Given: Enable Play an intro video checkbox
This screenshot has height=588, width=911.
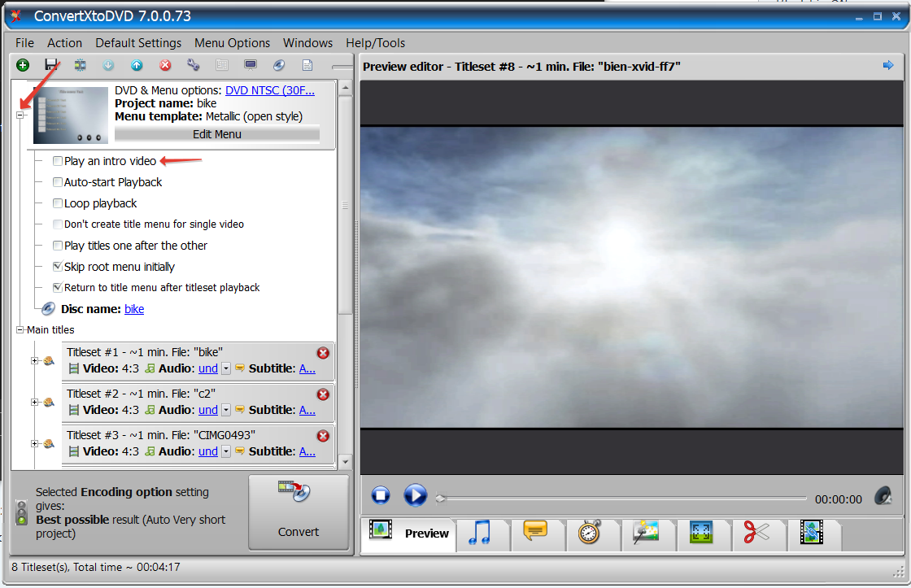Looking at the screenshot, I should 58,161.
